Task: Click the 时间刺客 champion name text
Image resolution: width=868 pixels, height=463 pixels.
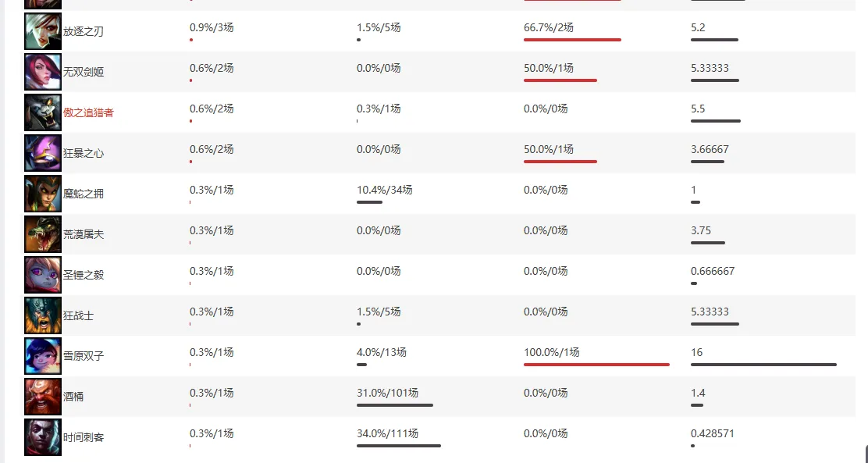Action: click(x=83, y=437)
